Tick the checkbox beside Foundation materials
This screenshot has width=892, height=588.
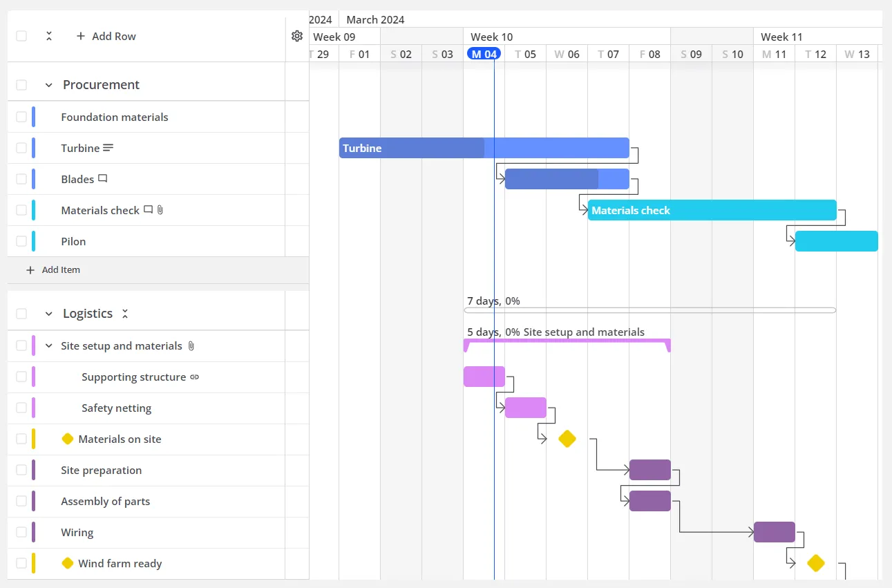pos(21,117)
